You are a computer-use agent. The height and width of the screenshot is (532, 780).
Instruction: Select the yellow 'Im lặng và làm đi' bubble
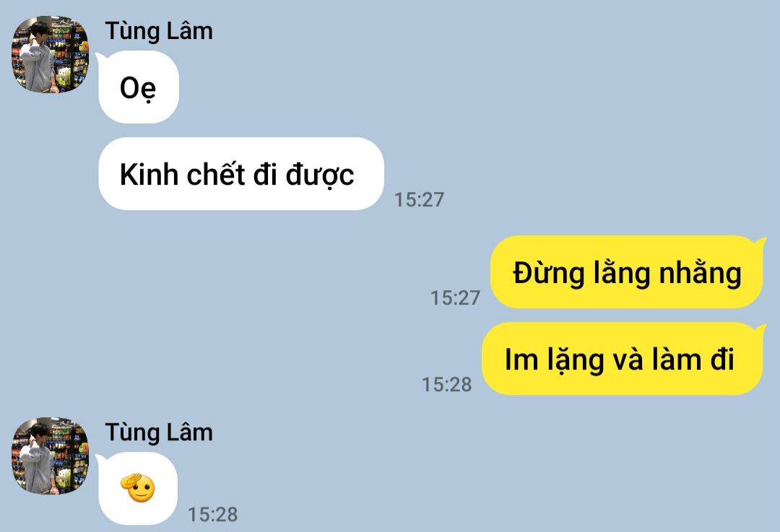click(x=623, y=359)
